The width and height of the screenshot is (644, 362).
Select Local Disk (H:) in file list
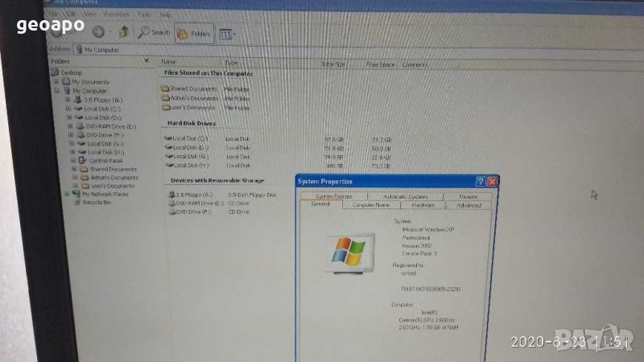click(188, 166)
